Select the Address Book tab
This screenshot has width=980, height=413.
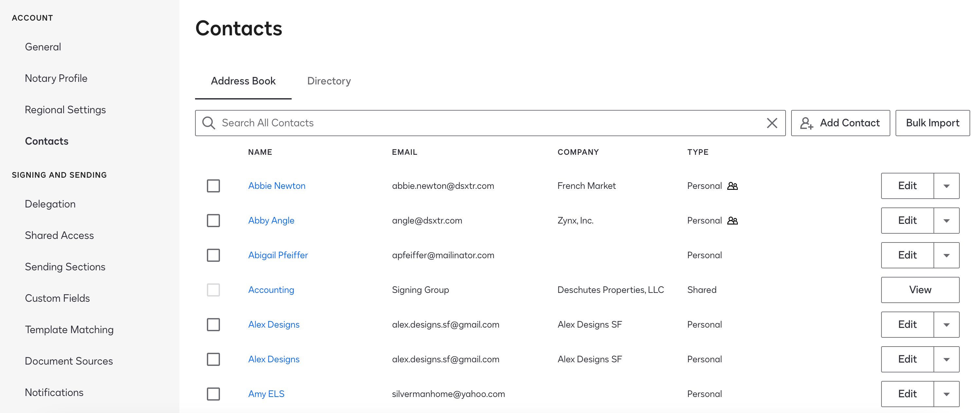tap(244, 81)
